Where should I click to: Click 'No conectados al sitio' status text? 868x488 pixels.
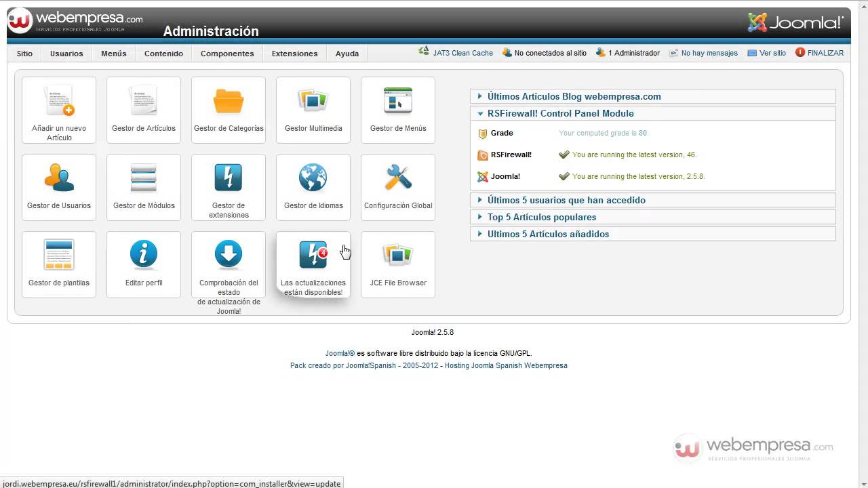(551, 53)
